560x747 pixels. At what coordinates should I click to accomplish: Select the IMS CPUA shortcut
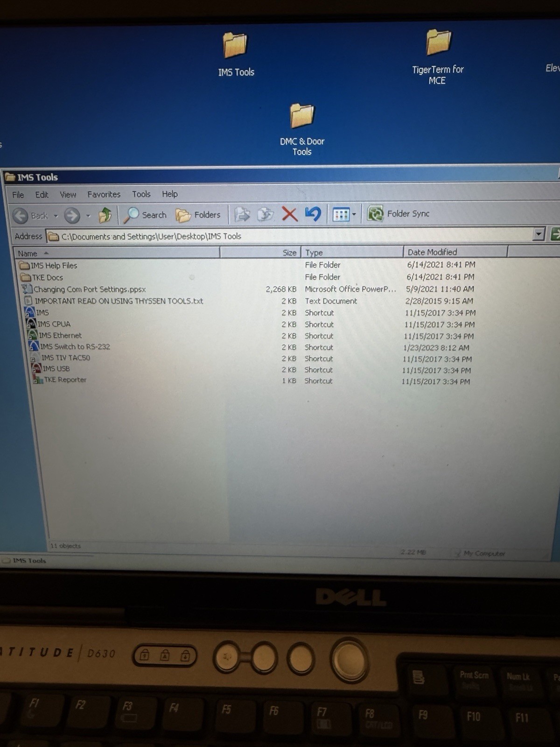click(49, 324)
